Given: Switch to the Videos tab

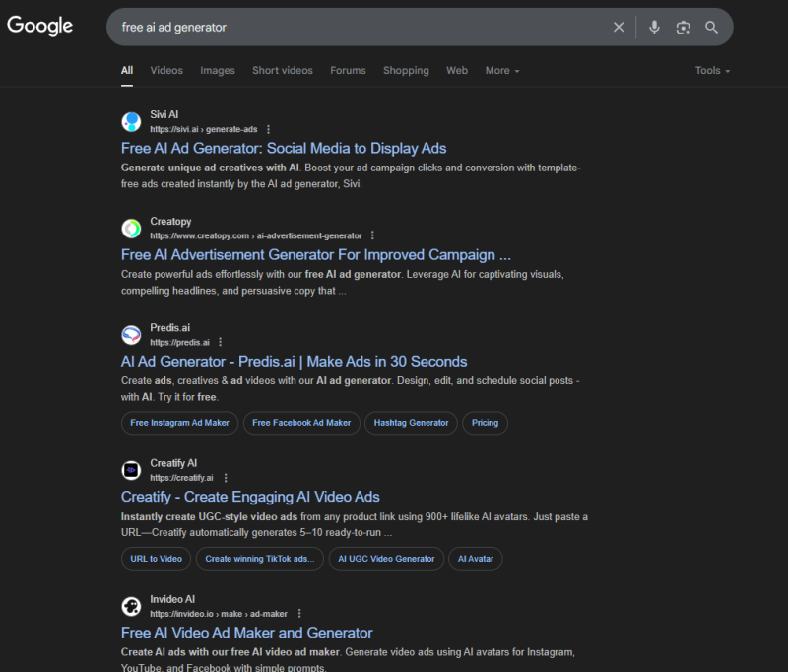Looking at the screenshot, I should click(x=166, y=71).
